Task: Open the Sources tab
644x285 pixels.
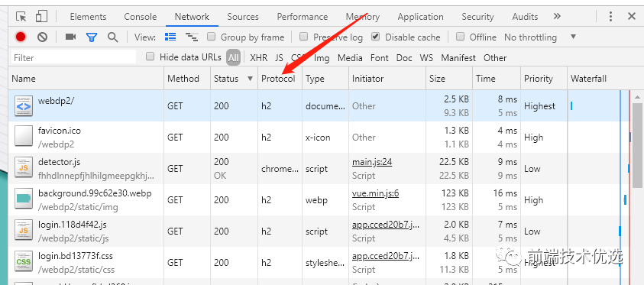Action: click(243, 17)
